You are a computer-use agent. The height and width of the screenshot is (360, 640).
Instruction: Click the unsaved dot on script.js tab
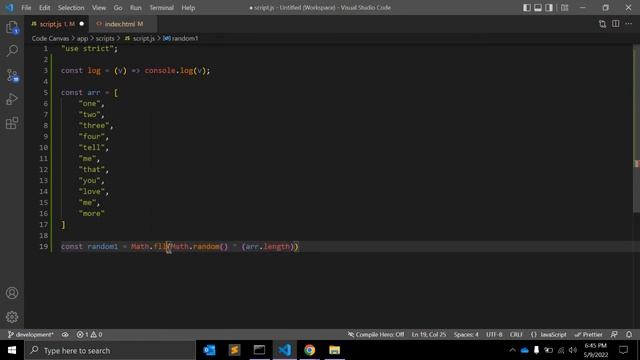pos(82,24)
